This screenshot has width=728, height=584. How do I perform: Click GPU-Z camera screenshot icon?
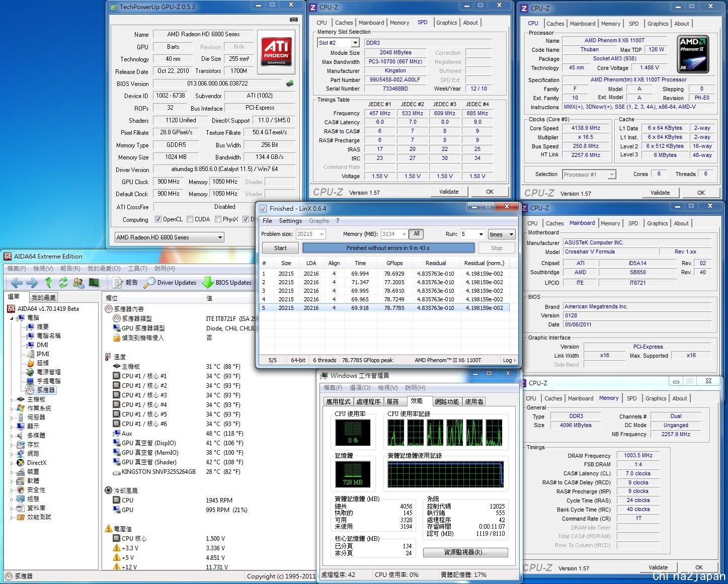pos(294,19)
